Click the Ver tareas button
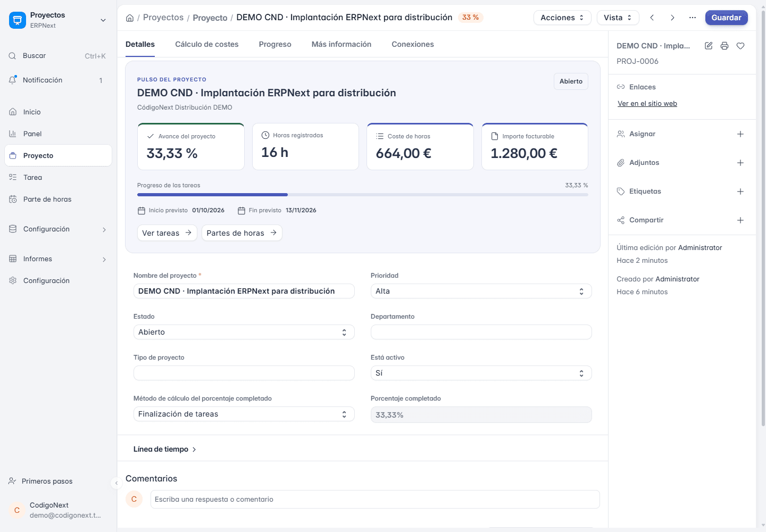 tap(167, 233)
